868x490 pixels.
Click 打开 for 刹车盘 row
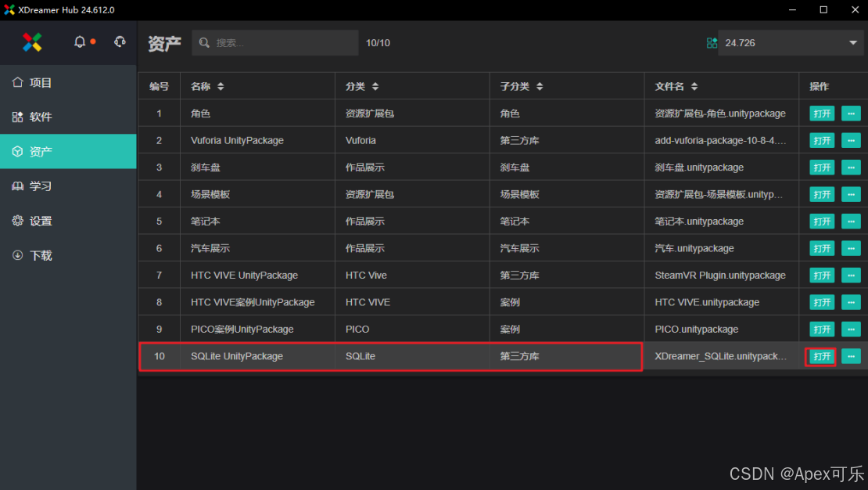pyautogui.click(x=822, y=168)
